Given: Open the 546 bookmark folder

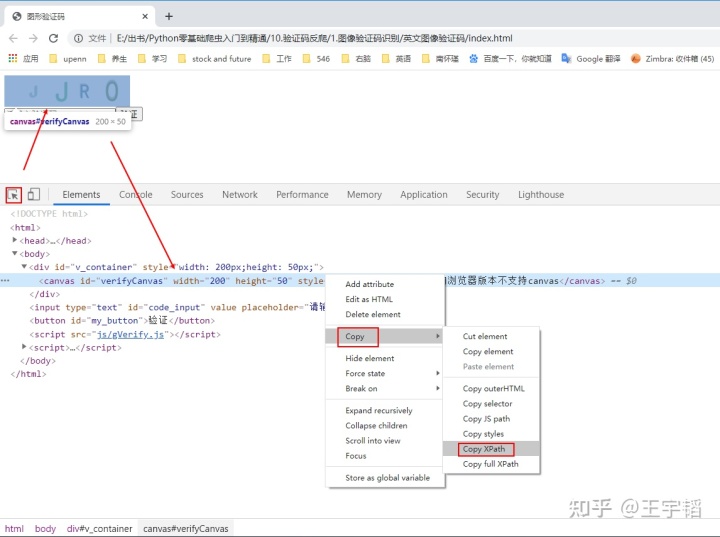Looking at the screenshot, I should 316,59.
